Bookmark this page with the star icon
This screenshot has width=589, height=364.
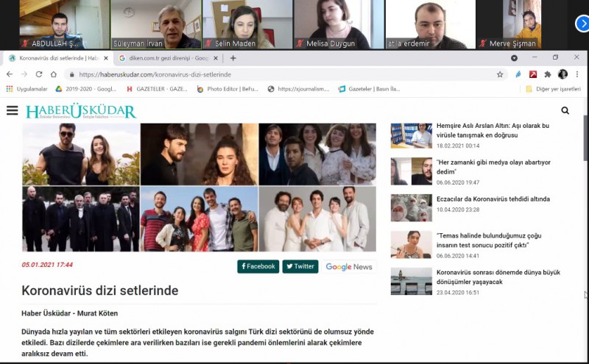[x=500, y=74]
